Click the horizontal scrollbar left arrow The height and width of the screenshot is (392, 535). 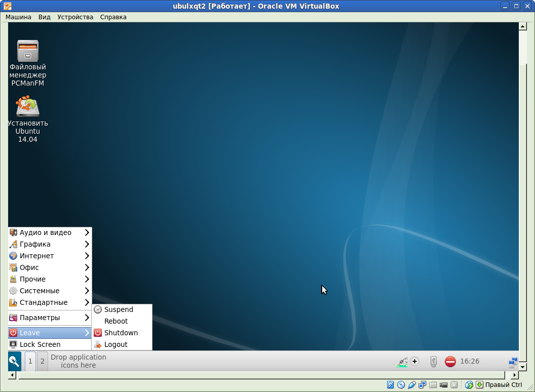12,375
